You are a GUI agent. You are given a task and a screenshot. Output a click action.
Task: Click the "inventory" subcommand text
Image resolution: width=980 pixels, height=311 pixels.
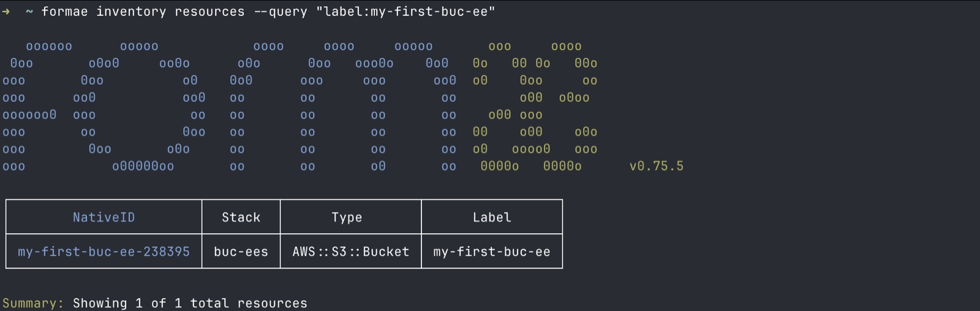[x=131, y=12]
